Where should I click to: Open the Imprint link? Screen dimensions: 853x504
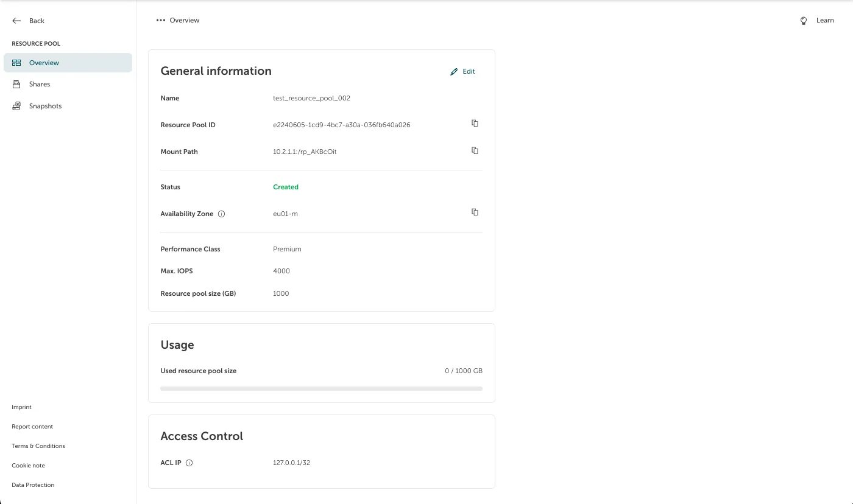pos(21,407)
